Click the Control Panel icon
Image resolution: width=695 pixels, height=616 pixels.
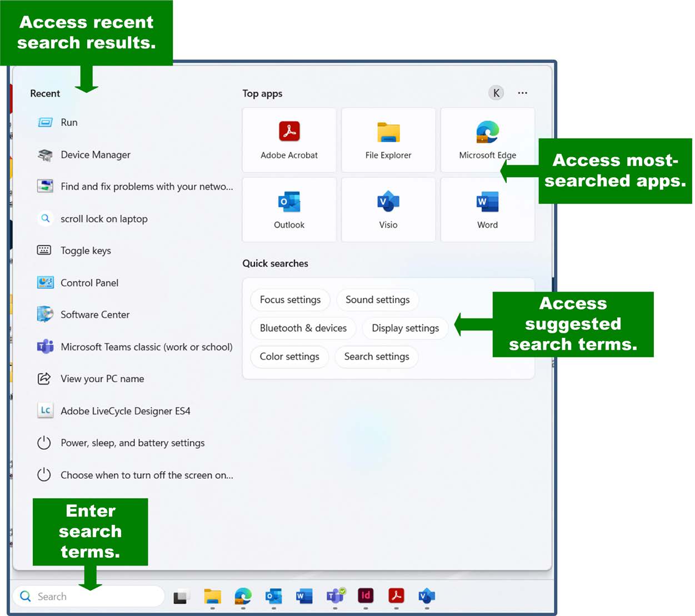pyautogui.click(x=45, y=282)
